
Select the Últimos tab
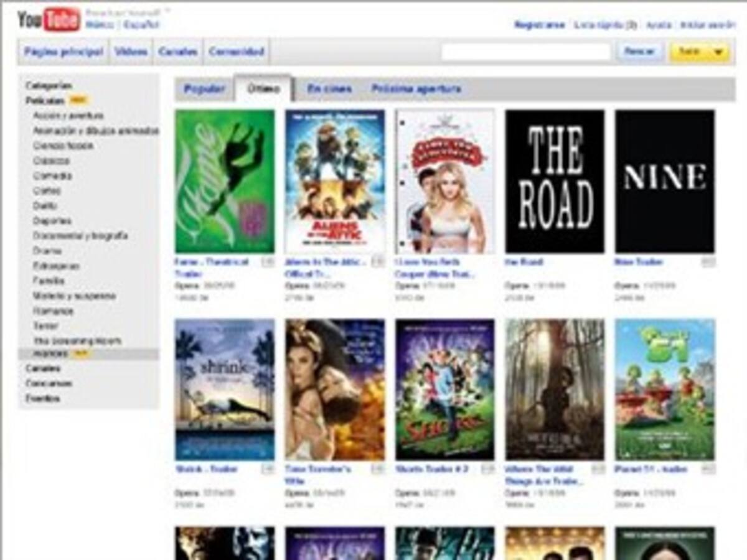[263, 89]
